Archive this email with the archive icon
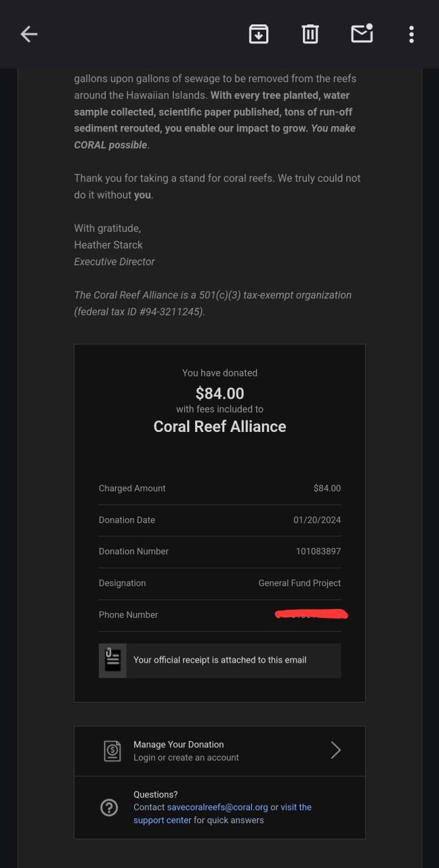The image size is (439, 868). (259, 34)
